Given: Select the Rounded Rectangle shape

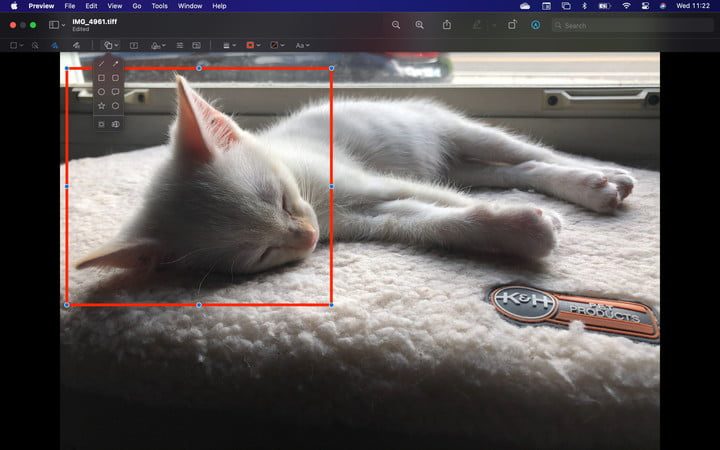Looking at the screenshot, I should click(x=115, y=78).
